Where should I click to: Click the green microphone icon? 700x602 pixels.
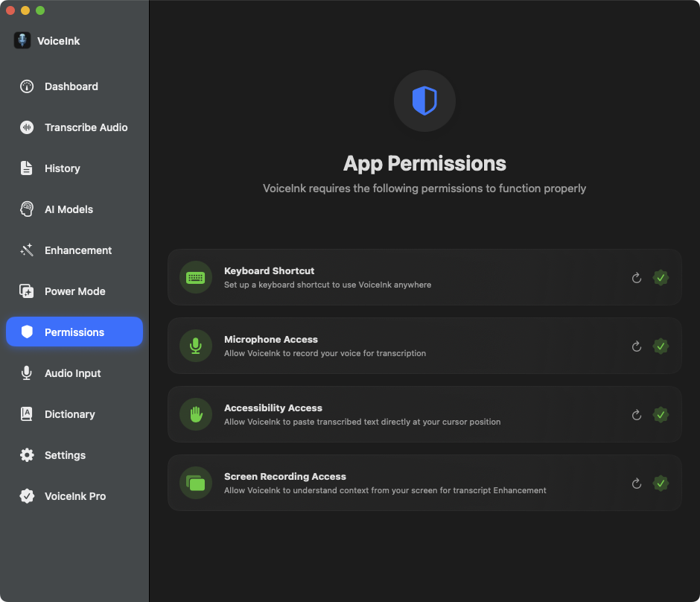196,346
